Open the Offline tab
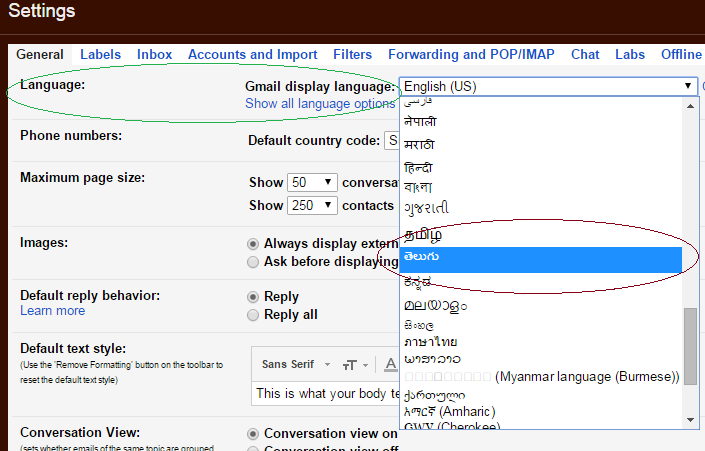 pyautogui.click(x=681, y=54)
